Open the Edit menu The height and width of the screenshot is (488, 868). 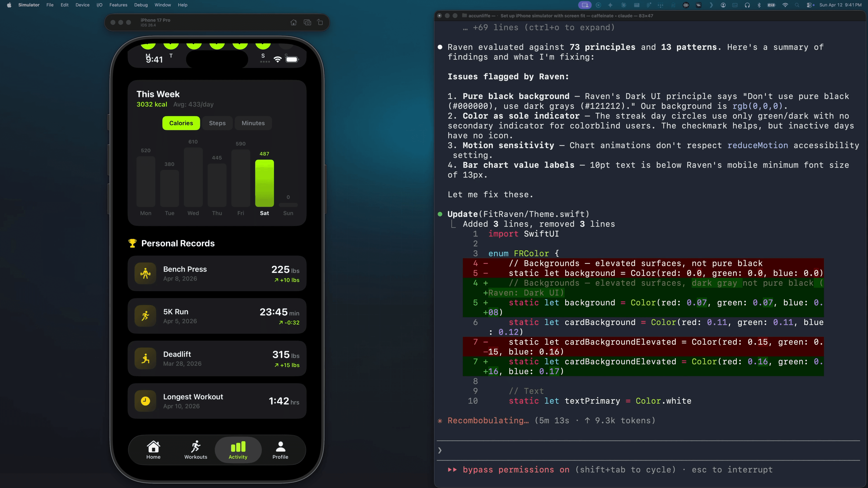(x=64, y=5)
